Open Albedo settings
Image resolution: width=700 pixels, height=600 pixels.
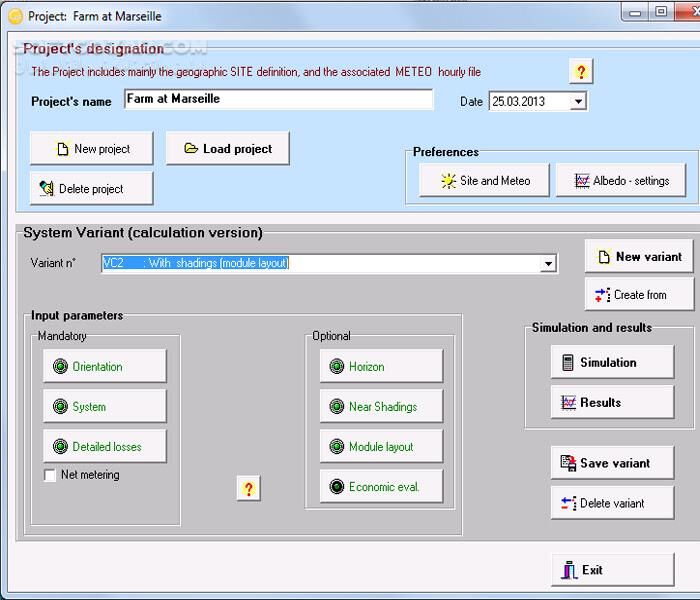point(621,181)
